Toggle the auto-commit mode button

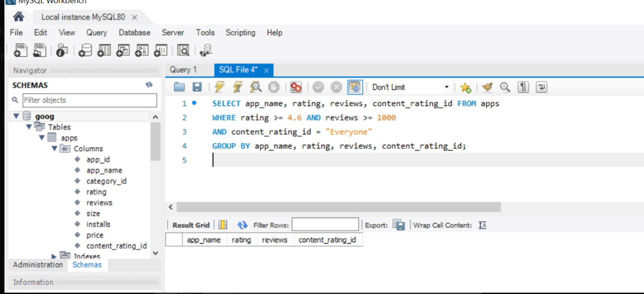tap(355, 87)
